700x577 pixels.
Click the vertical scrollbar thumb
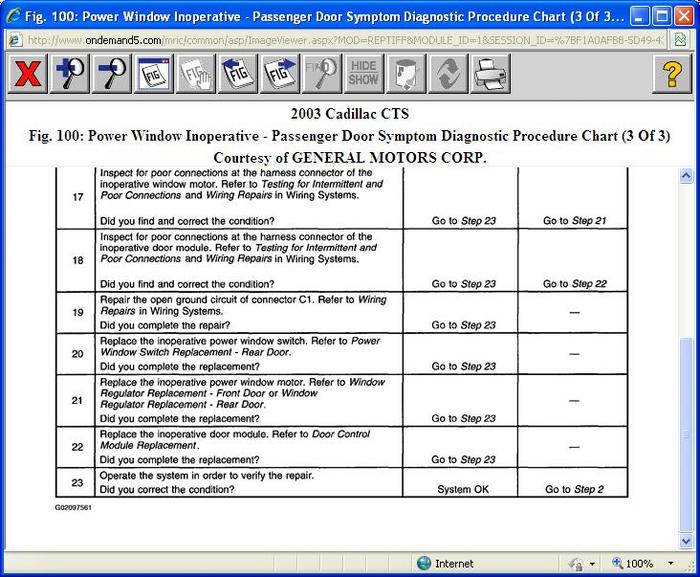click(686, 435)
